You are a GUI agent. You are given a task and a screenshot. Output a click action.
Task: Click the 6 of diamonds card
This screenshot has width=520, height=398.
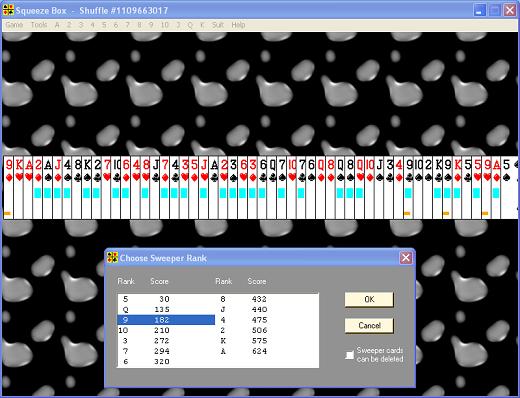(126, 188)
